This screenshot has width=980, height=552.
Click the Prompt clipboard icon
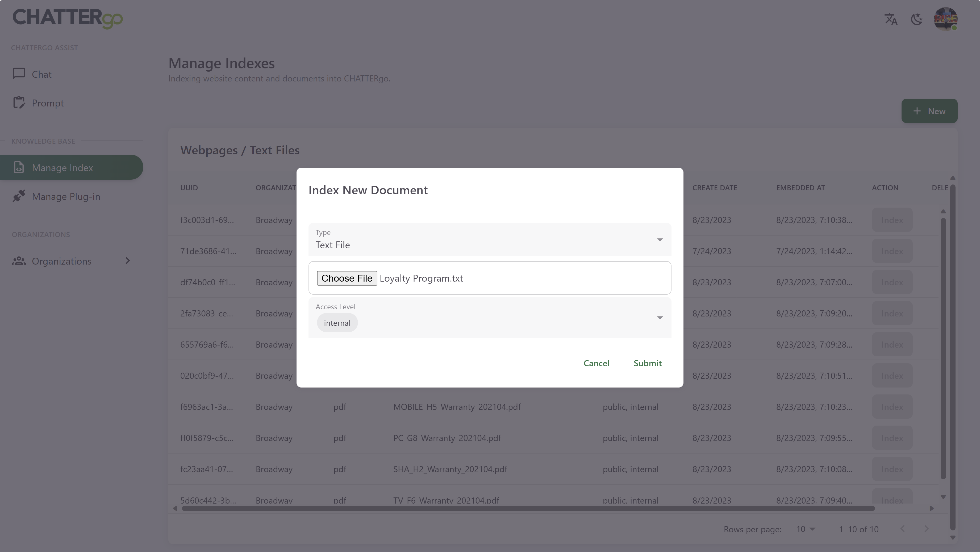(x=19, y=103)
